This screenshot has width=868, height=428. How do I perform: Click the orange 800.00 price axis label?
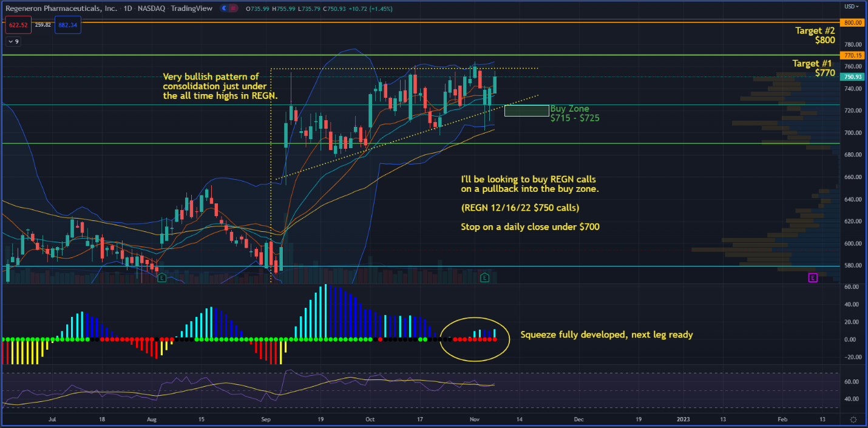853,22
